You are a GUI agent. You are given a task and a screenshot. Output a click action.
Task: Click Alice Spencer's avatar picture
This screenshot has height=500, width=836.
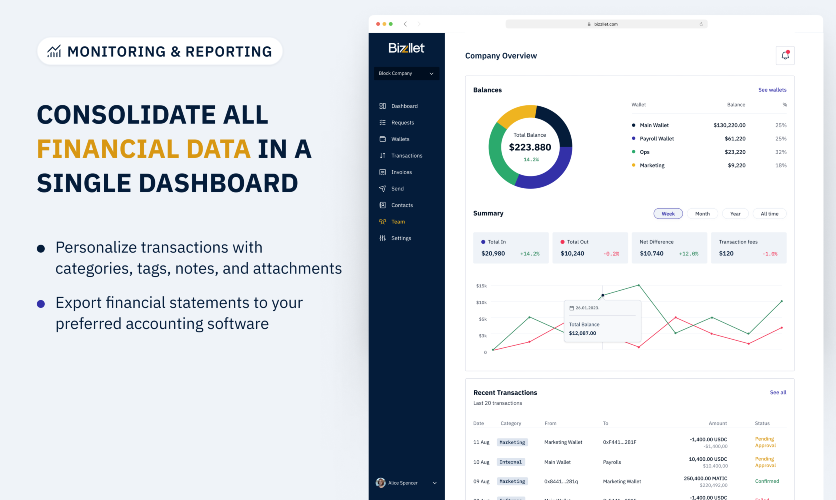[x=381, y=483]
